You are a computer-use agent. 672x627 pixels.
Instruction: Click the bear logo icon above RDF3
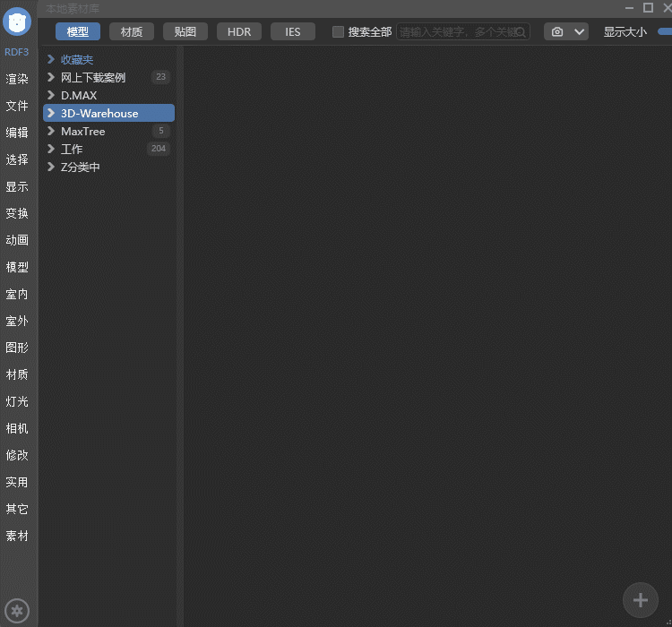coord(18,21)
